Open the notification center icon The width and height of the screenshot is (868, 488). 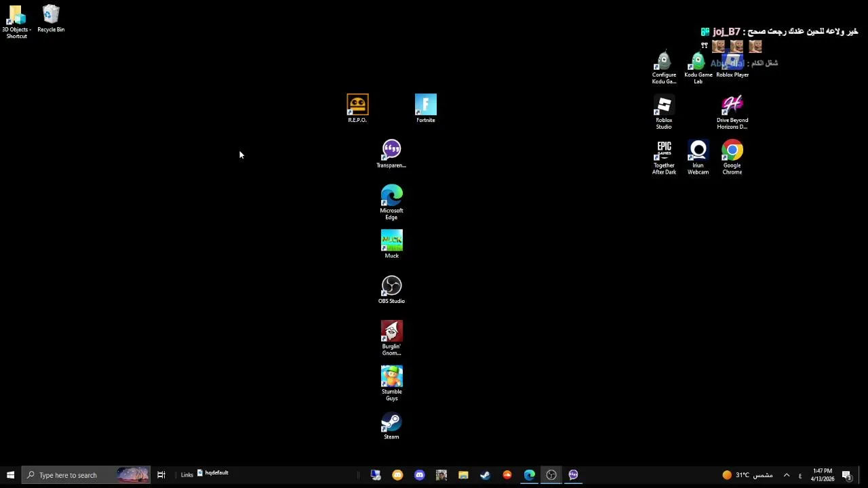point(846,475)
